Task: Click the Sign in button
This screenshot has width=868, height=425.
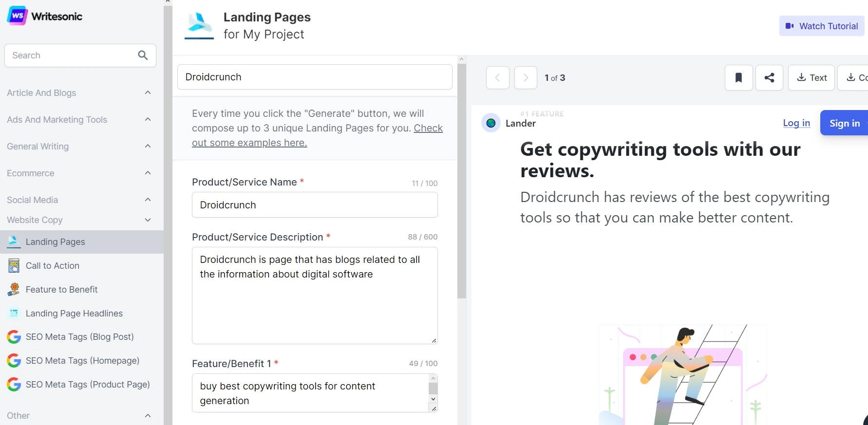Action: (x=844, y=123)
